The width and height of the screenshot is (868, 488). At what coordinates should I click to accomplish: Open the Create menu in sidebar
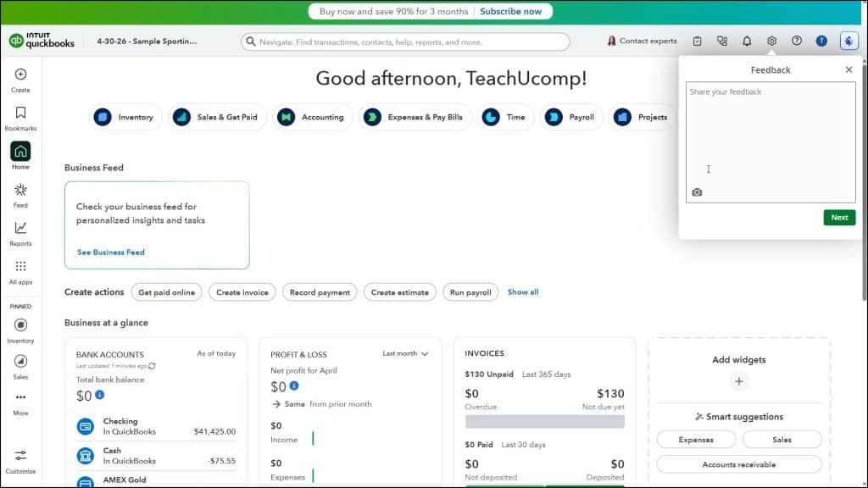tap(20, 80)
